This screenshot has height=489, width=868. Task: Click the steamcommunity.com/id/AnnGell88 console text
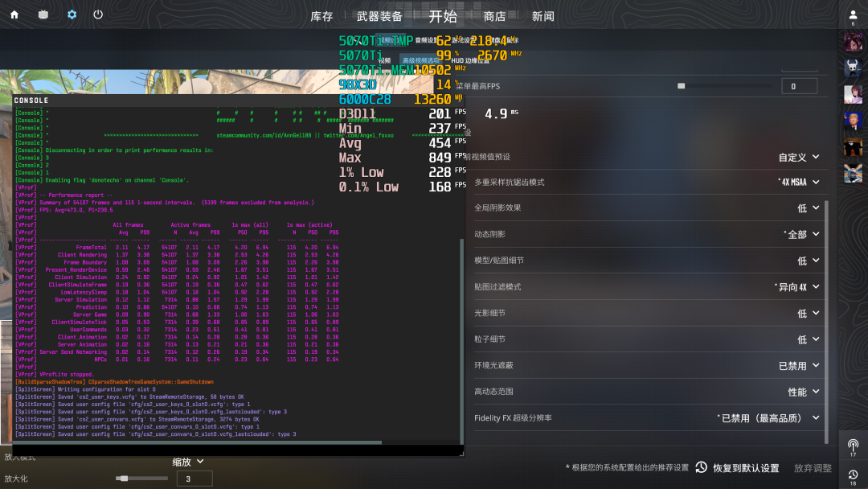pyautogui.click(x=264, y=135)
